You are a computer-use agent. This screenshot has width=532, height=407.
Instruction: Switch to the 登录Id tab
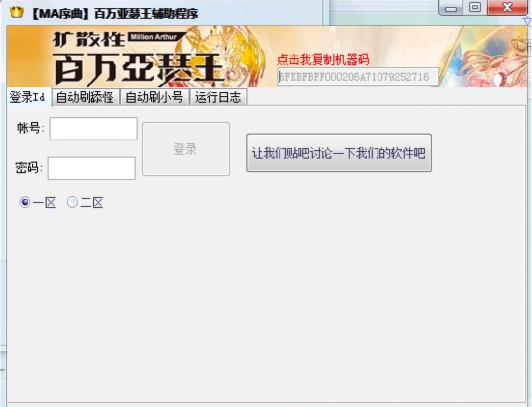click(28, 97)
